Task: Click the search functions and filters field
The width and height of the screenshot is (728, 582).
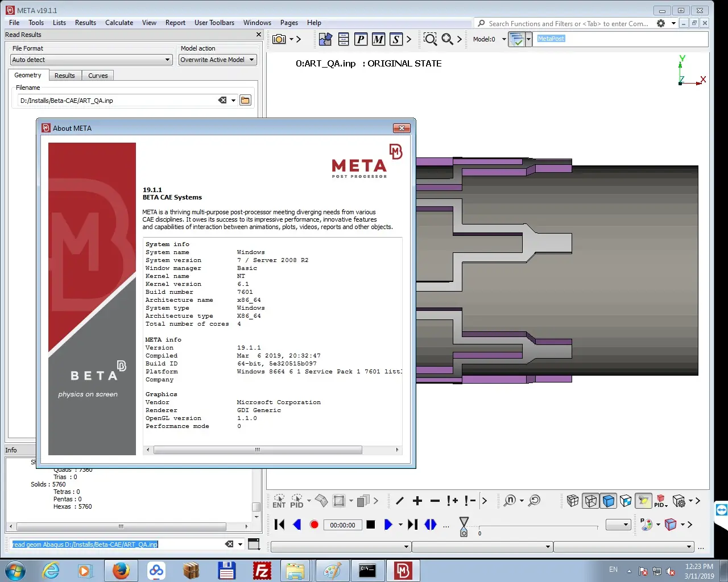Action: point(568,24)
